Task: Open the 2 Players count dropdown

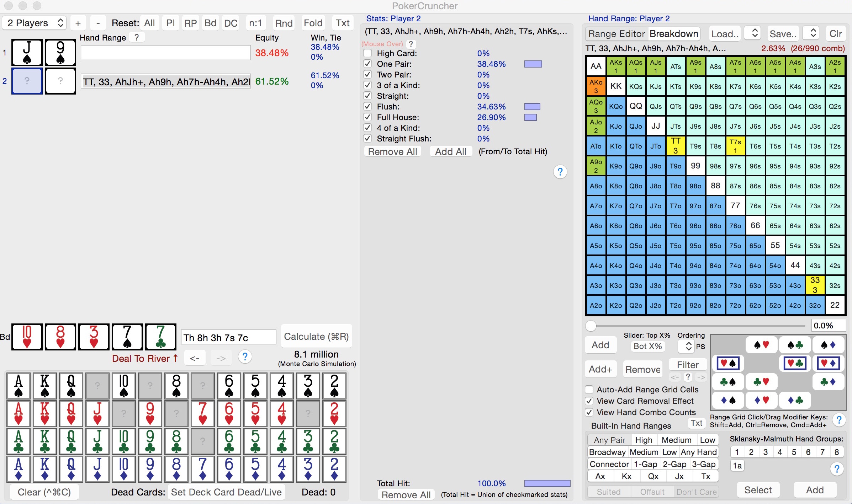Action: [x=35, y=23]
